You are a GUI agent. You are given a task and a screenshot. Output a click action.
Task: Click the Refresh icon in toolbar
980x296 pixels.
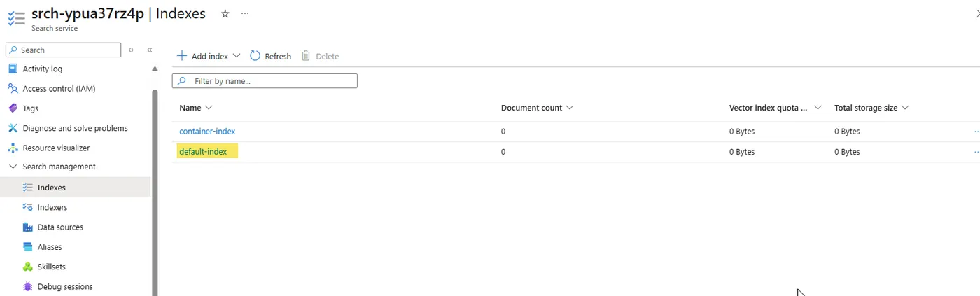[x=255, y=56]
